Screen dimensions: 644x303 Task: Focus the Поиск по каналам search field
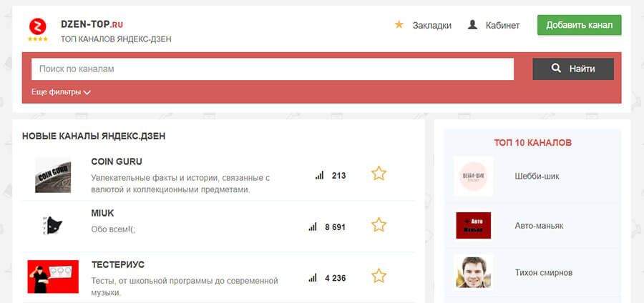pos(273,69)
